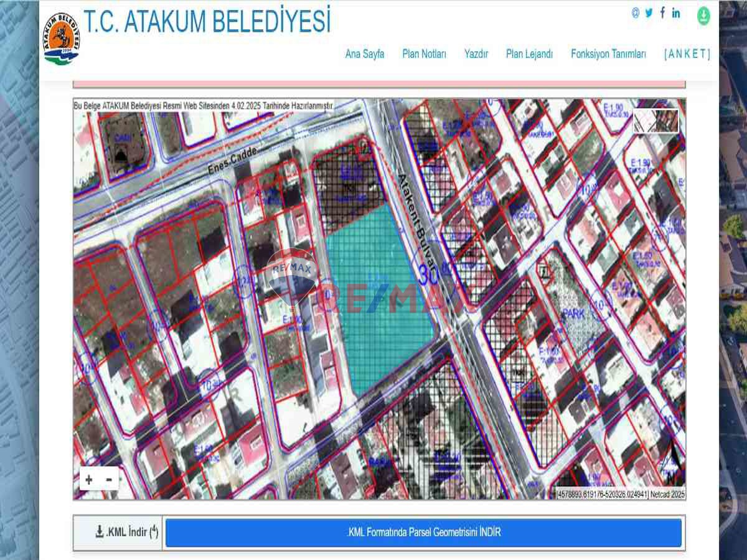Click the PARK area on the map

coord(573,314)
